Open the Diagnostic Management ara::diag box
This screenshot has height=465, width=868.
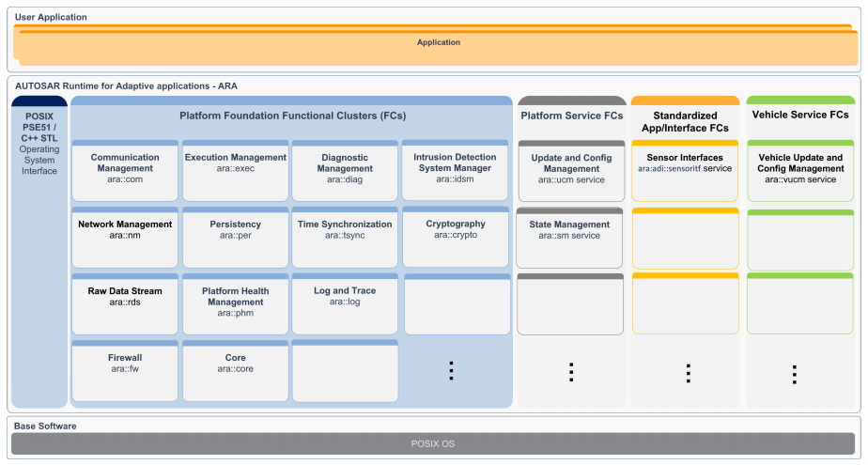345,171
